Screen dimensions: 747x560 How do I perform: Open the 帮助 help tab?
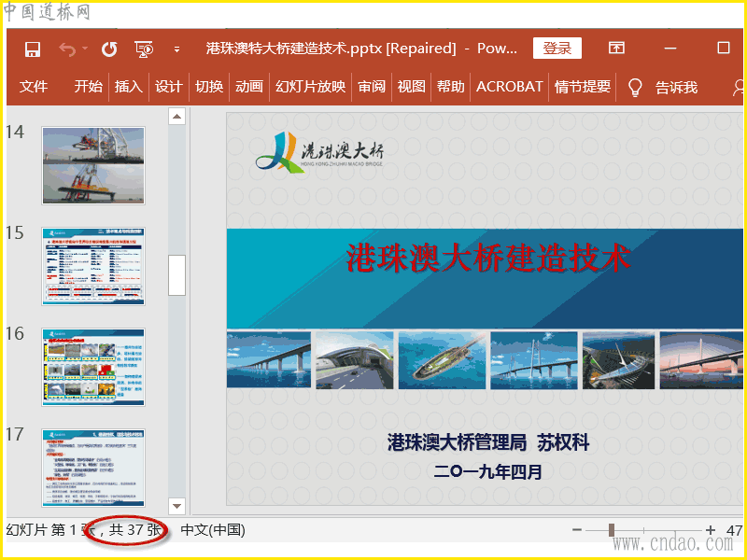coord(451,87)
